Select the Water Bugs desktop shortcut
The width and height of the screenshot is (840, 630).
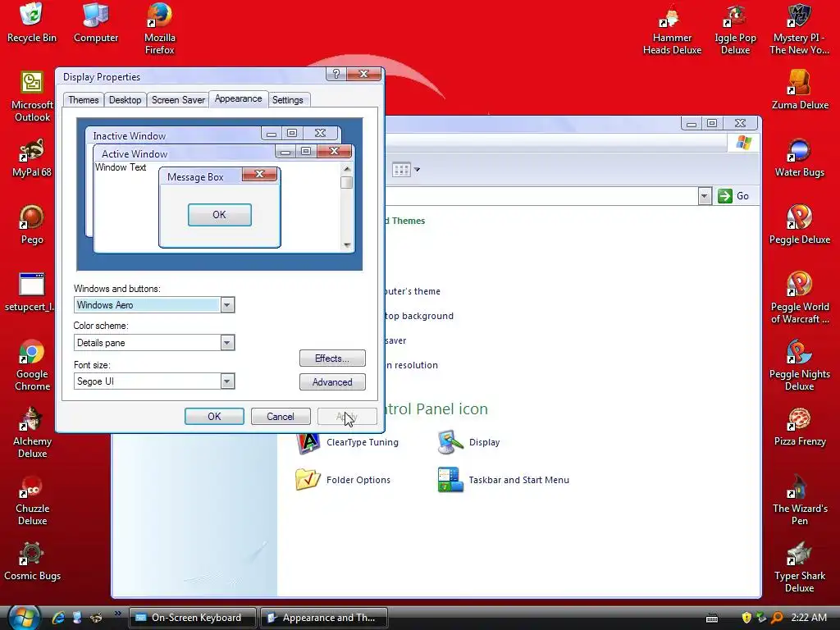(799, 158)
